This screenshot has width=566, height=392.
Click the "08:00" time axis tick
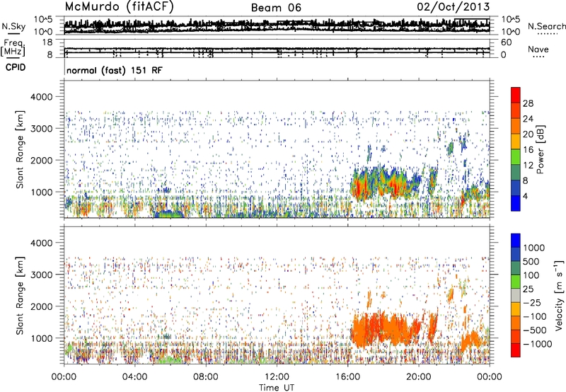[206, 377]
